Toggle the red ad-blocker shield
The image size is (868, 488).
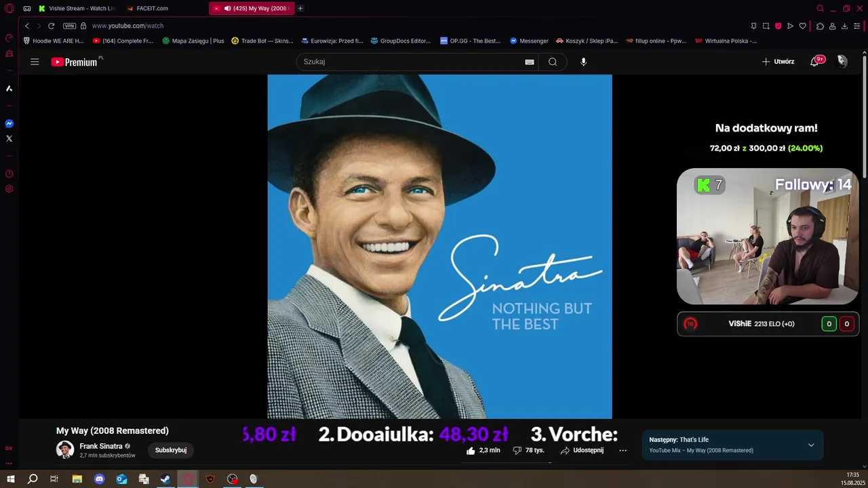[778, 26]
